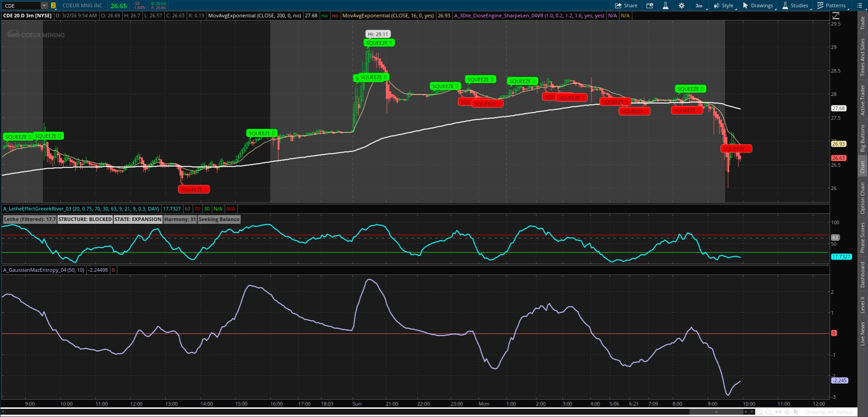This screenshot has height=417, width=868.
Task: Click the zoom out magnifier icon
Action: pos(760,412)
